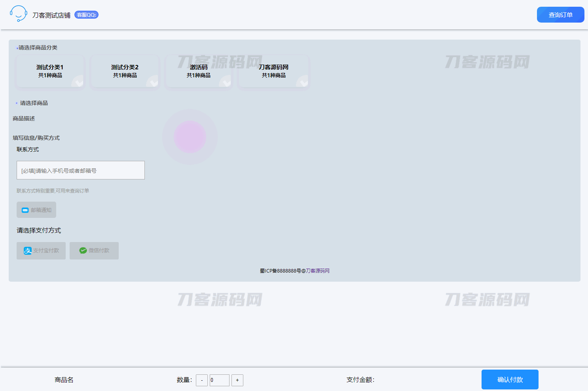Click the contact phone or email input
The image size is (588, 391).
[81, 170]
